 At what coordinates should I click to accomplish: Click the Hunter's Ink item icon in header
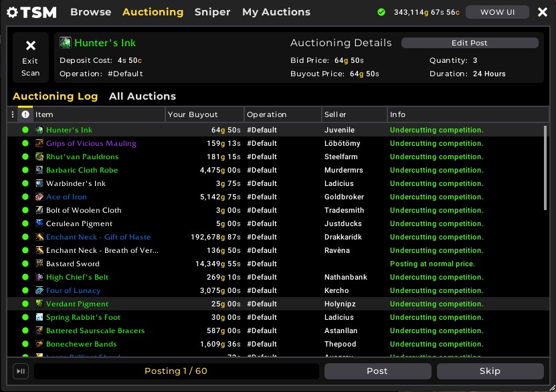coord(66,43)
